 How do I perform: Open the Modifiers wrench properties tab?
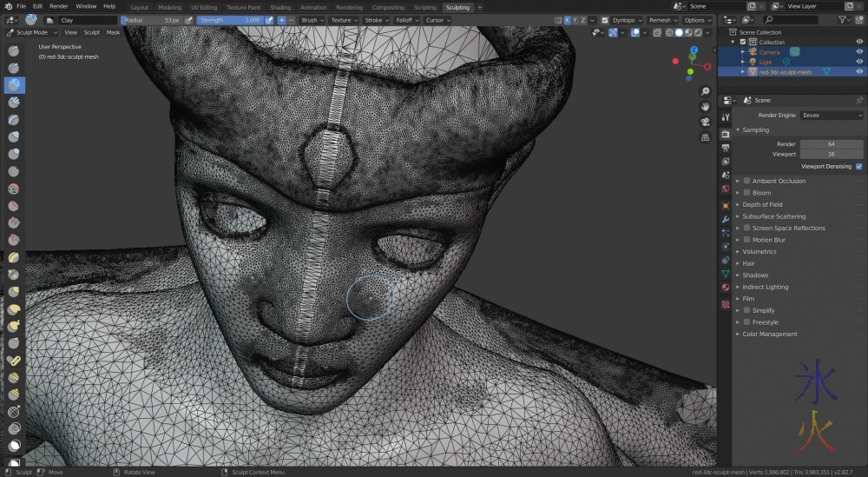(x=726, y=220)
